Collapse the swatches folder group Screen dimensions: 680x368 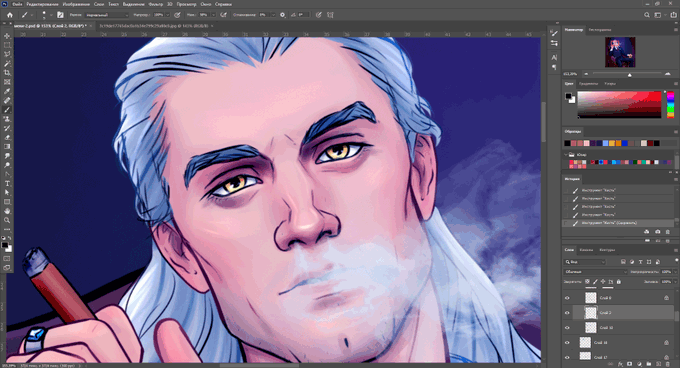[x=566, y=154]
